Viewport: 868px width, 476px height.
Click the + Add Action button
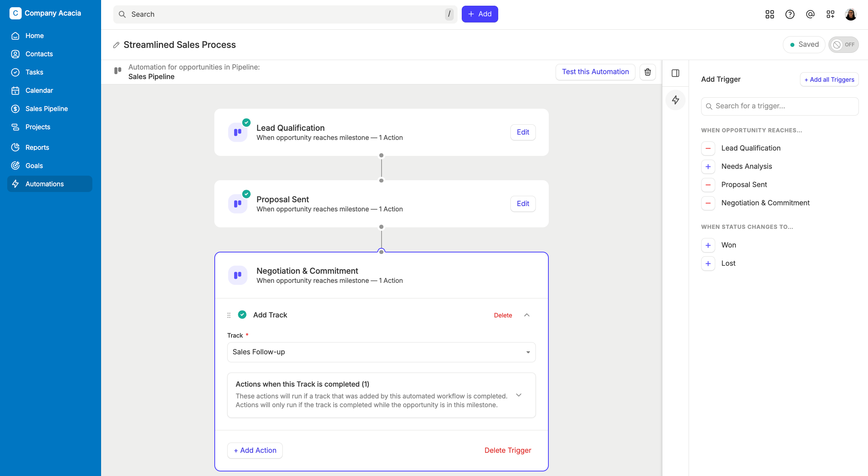(x=255, y=451)
